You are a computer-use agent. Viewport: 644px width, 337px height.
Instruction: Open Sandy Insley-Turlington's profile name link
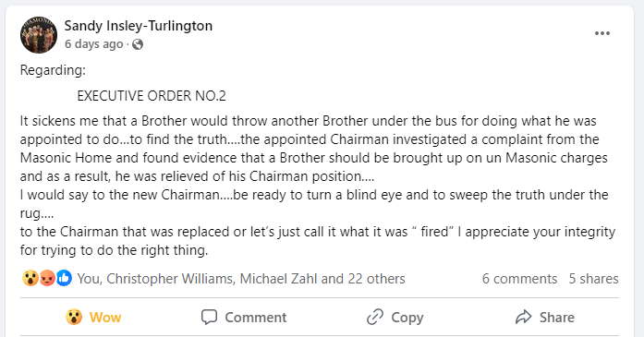(139, 26)
